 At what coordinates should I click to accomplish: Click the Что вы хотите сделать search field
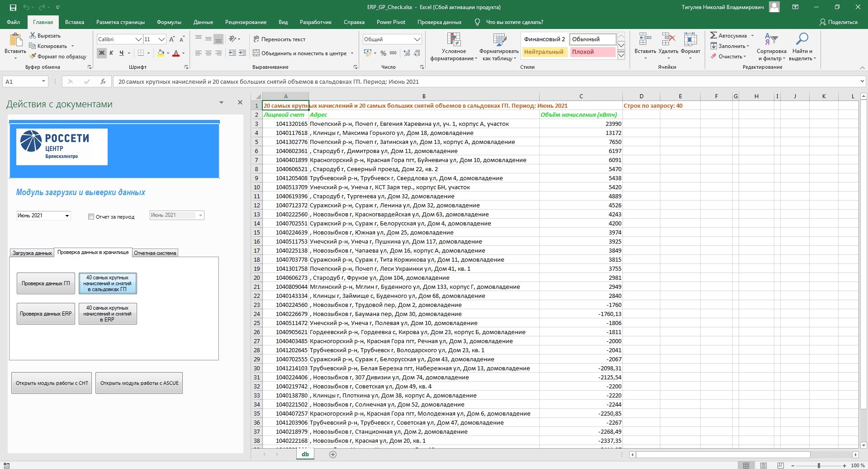[515, 22]
